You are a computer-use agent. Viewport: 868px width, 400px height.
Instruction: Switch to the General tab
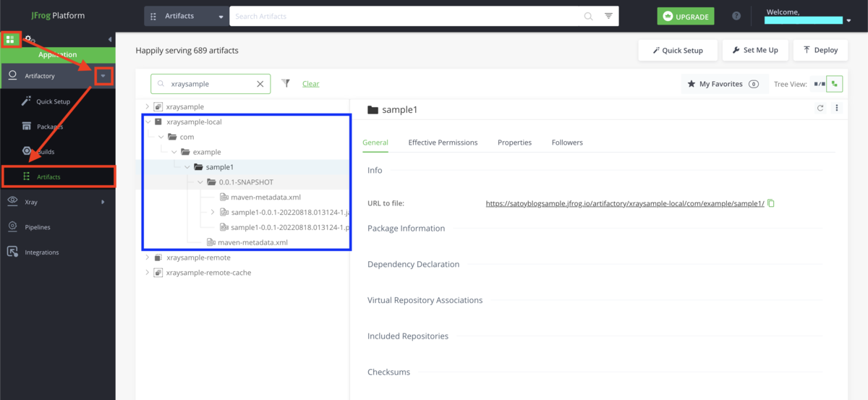(x=375, y=142)
